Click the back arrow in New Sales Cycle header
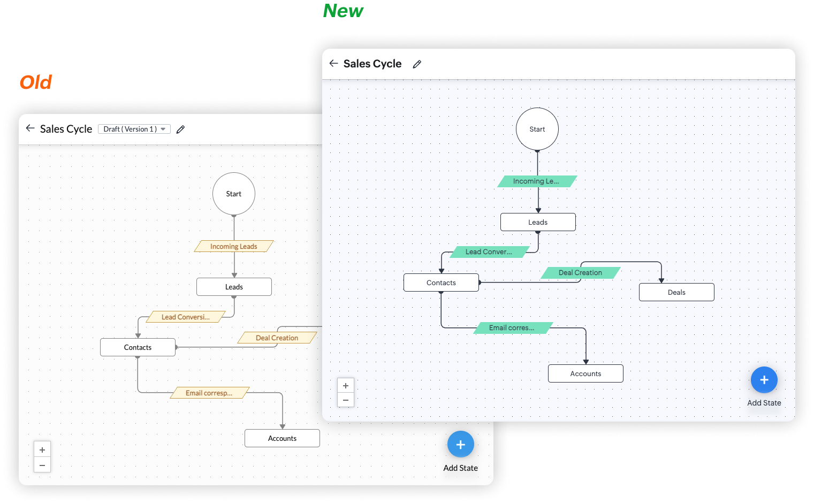 pos(333,64)
